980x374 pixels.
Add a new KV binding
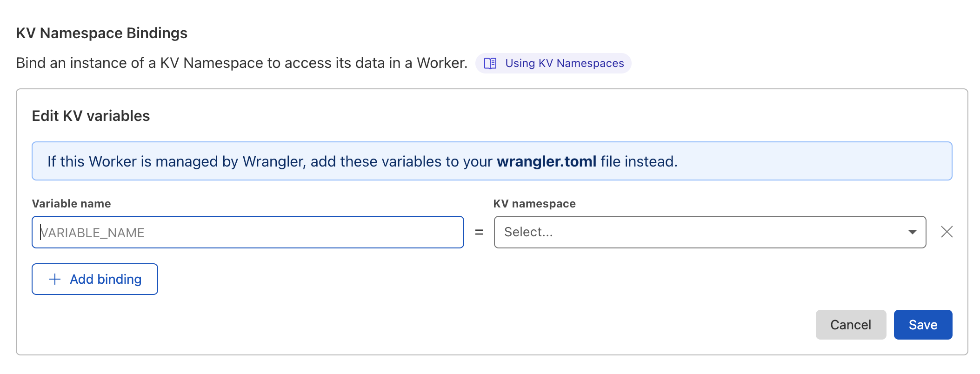pos(94,279)
